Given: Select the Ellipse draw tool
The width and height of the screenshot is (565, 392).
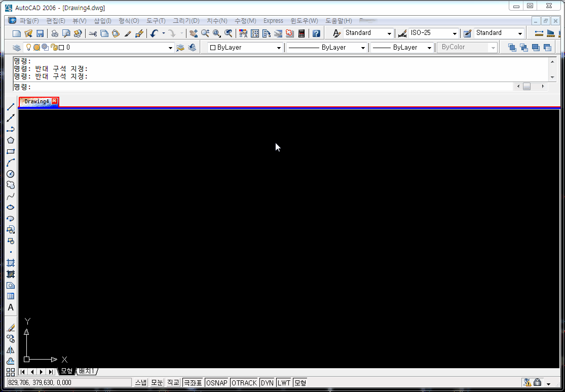Looking at the screenshot, I should pyautogui.click(x=11, y=208).
